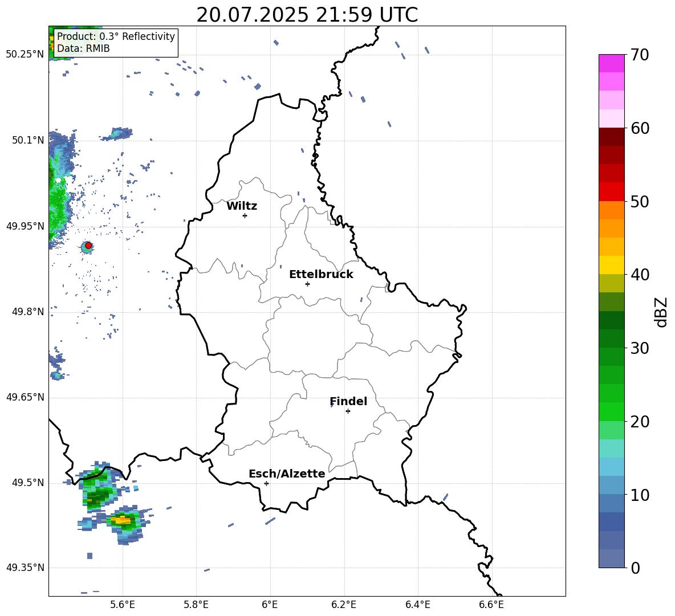This screenshot has width=675, height=616.
Task: Click the magenta top band of colorbar
Action: point(612,63)
